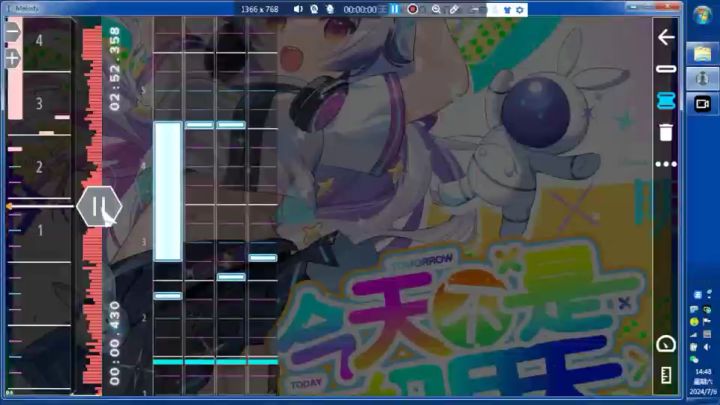The width and height of the screenshot is (720, 405).
Task: Click the 1366 x 768 resolution label
Action: (259, 9)
